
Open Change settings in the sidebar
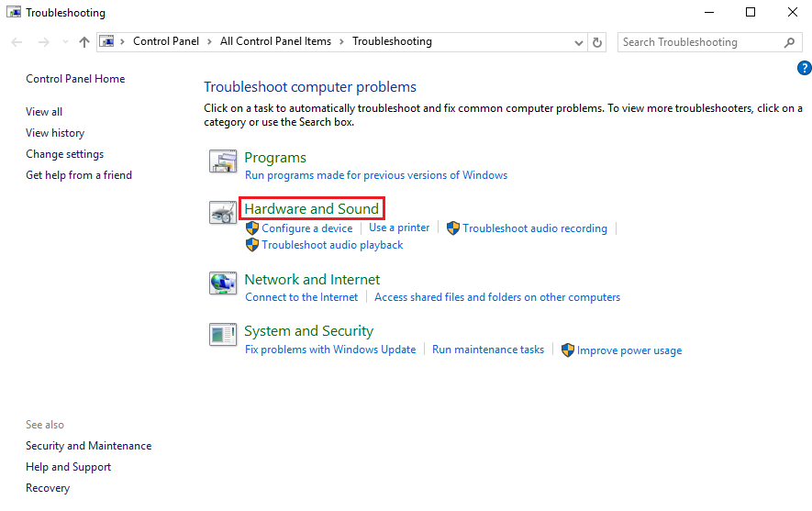coord(64,154)
